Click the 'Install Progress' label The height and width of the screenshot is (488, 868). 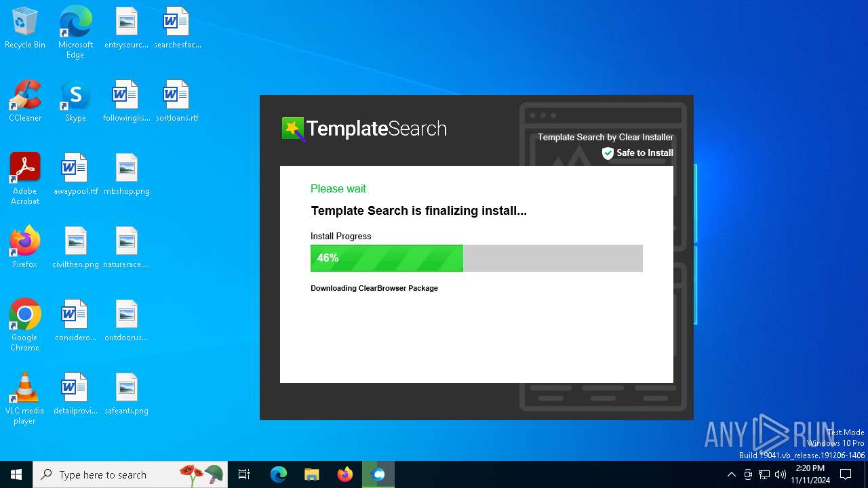click(x=341, y=237)
